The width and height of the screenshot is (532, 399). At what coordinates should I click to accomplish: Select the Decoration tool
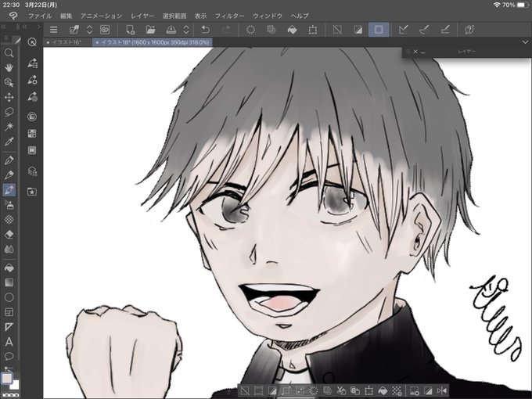point(9,220)
